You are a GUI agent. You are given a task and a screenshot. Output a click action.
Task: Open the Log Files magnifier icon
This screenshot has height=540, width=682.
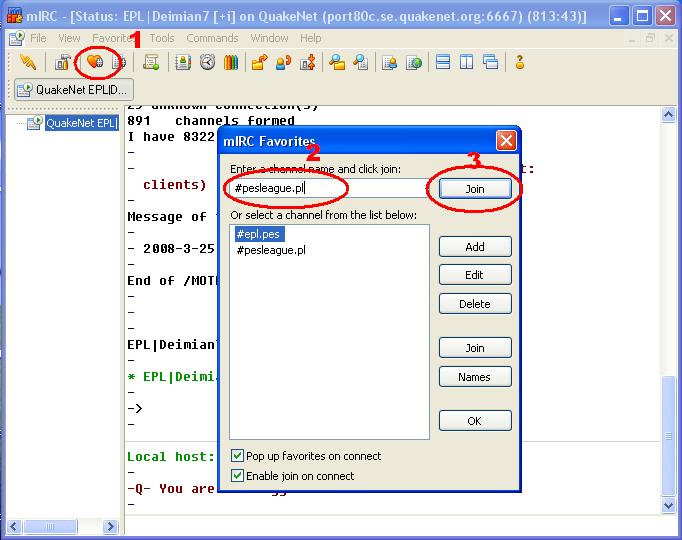[x=361, y=63]
